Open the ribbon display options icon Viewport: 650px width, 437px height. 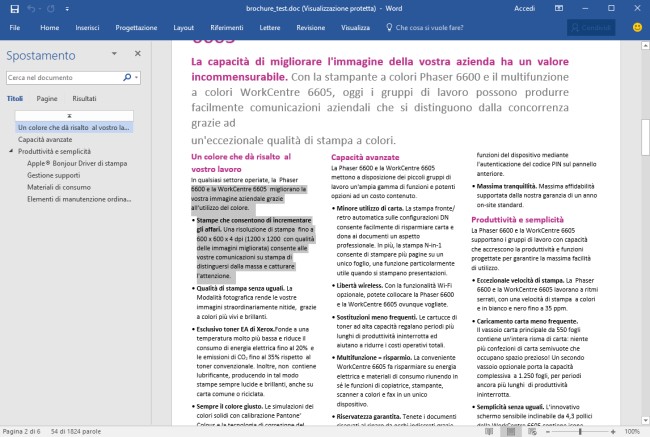(559, 8)
